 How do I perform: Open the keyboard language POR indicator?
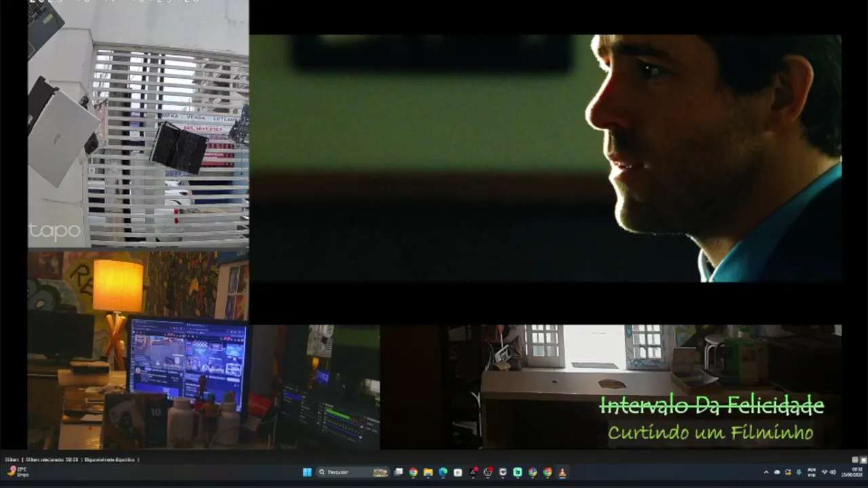[x=812, y=472]
